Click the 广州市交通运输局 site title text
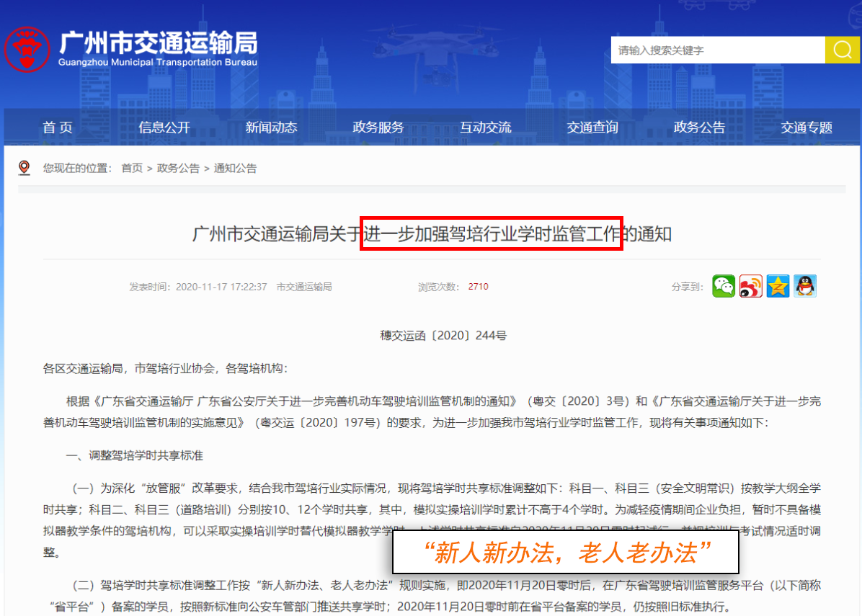The width and height of the screenshot is (862, 616). pos(157,43)
